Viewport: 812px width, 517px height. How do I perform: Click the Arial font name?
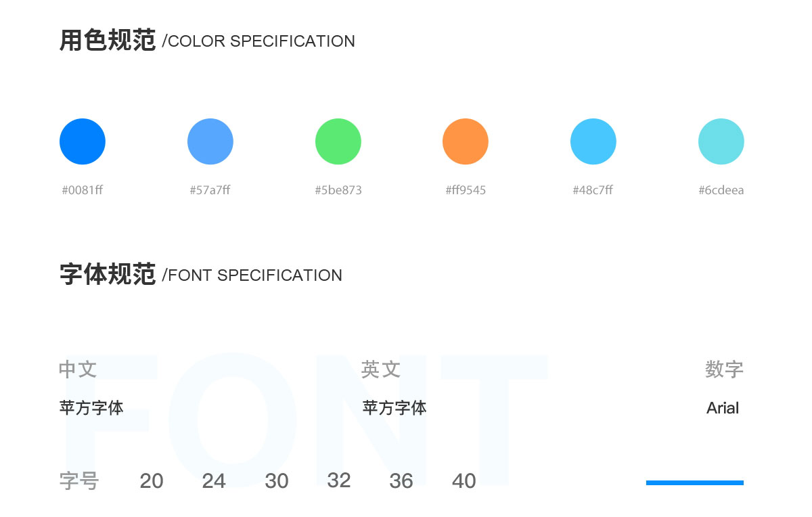(x=723, y=408)
